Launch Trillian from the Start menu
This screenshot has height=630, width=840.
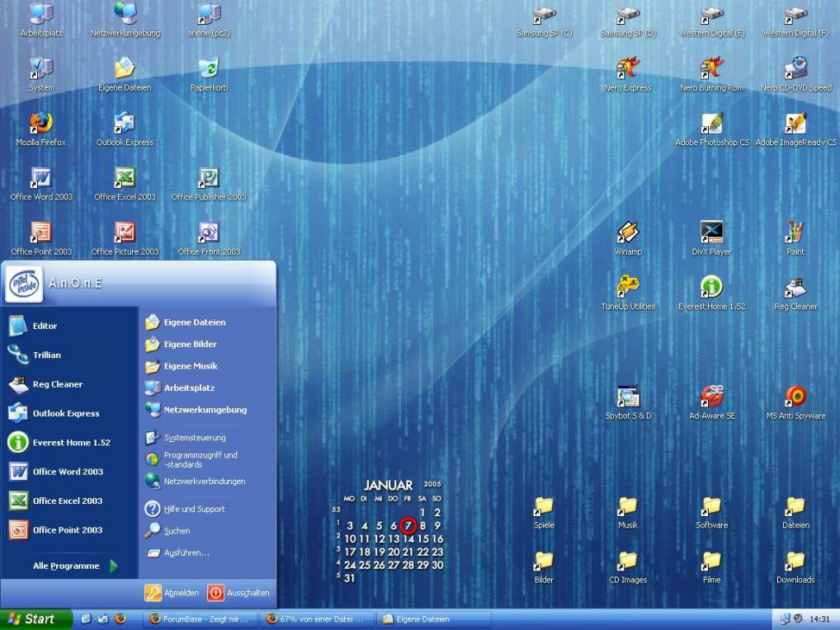pyautogui.click(x=69, y=355)
